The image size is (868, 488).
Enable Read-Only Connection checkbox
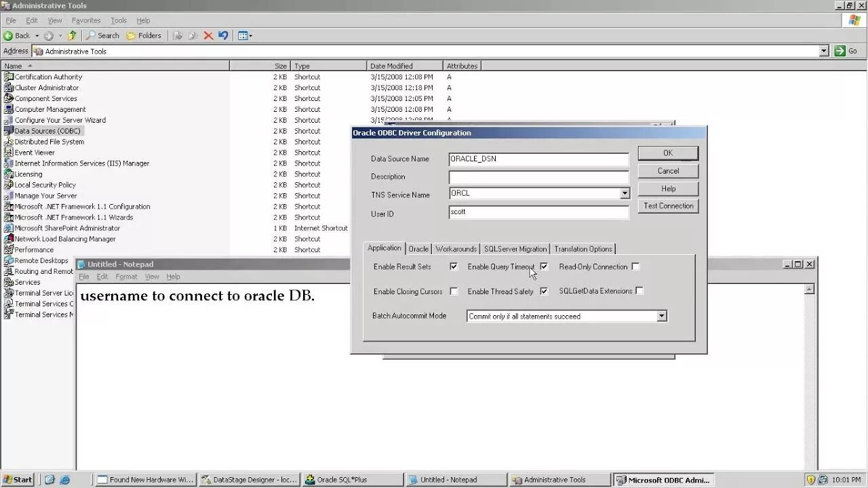coord(635,266)
